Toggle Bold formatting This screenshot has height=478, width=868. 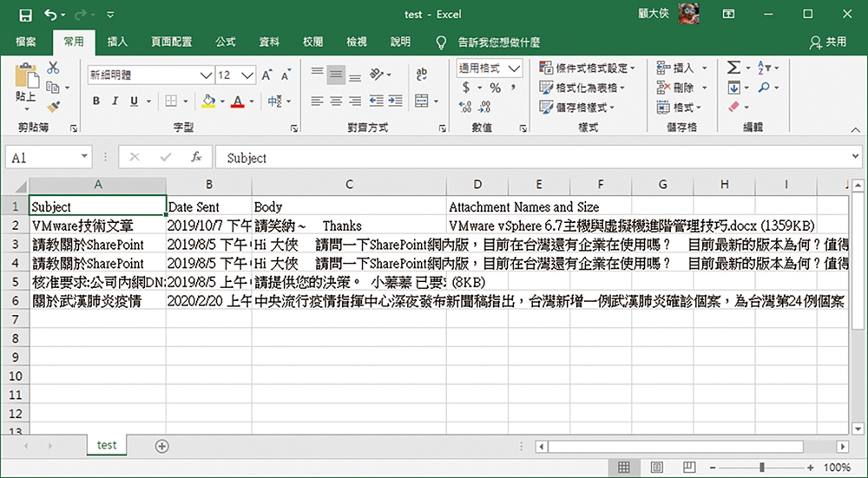point(96,101)
